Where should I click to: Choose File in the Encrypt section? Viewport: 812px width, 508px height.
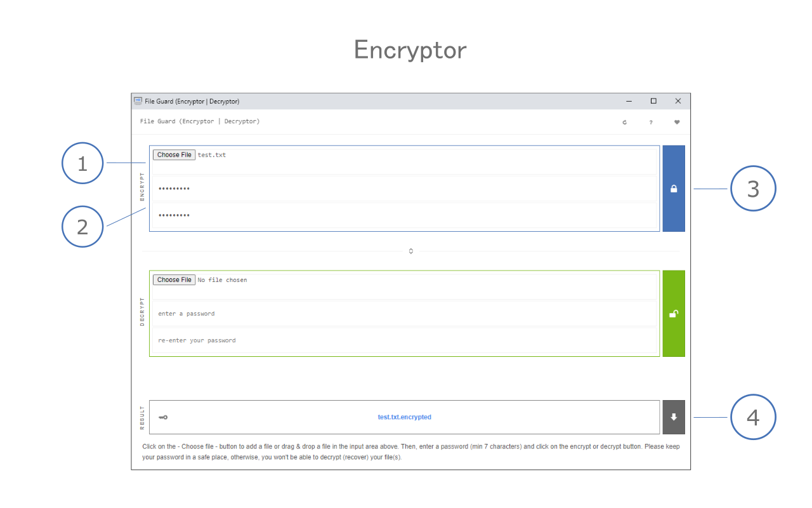point(174,155)
